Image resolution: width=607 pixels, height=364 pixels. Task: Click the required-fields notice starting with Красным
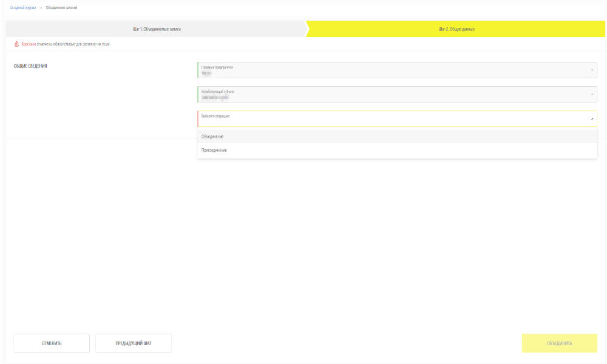point(66,44)
